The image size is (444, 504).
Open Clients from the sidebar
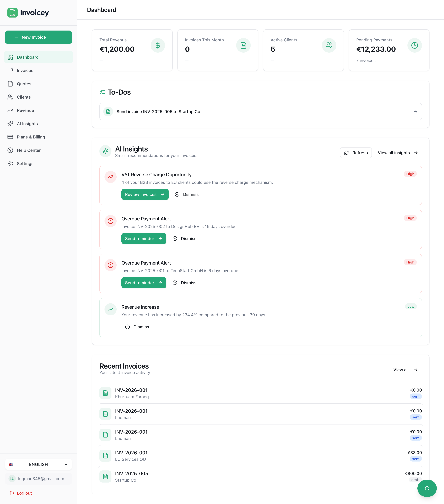24,97
